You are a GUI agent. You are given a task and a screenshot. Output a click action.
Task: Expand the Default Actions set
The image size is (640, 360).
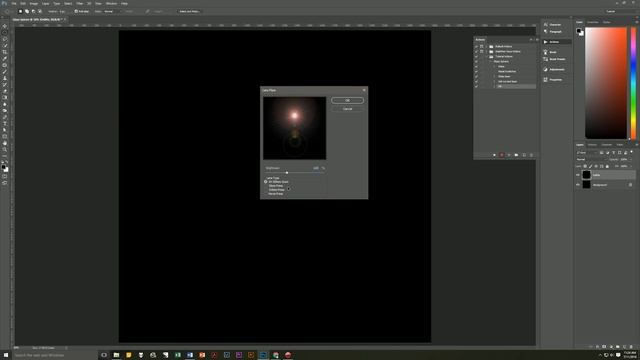(x=487, y=47)
